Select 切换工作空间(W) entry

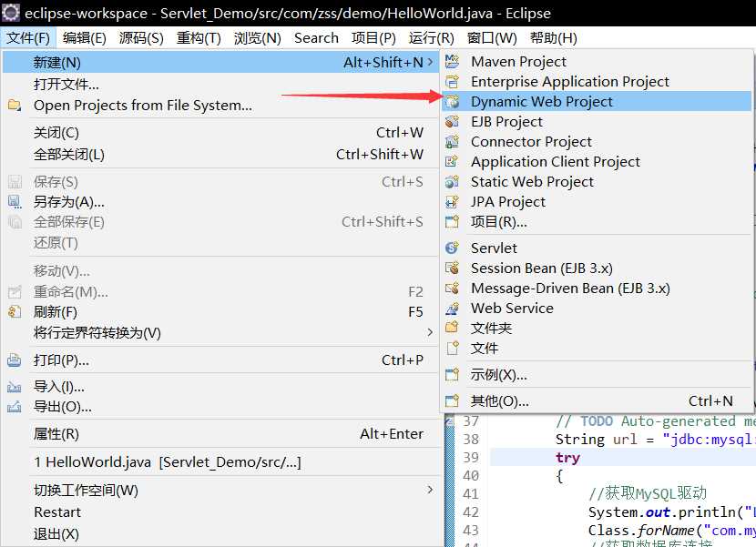220,491
